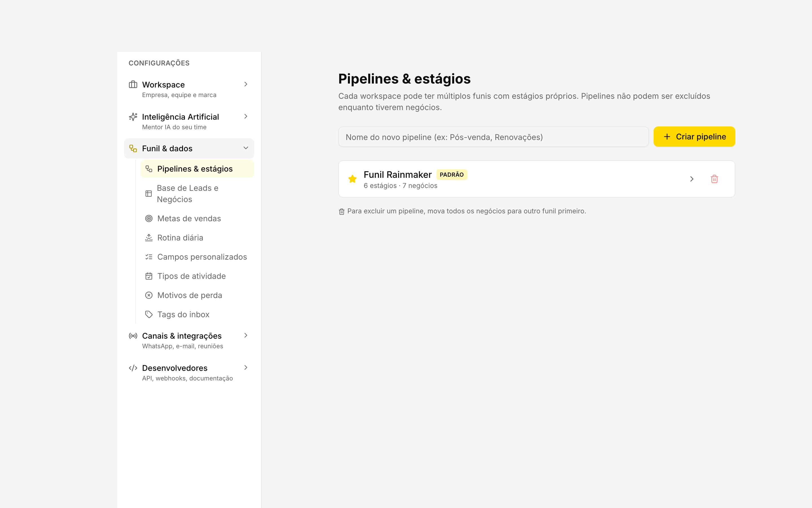This screenshot has width=812, height=508.
Task: Click the Campos personalizados checklist icon
Action: 149,257
